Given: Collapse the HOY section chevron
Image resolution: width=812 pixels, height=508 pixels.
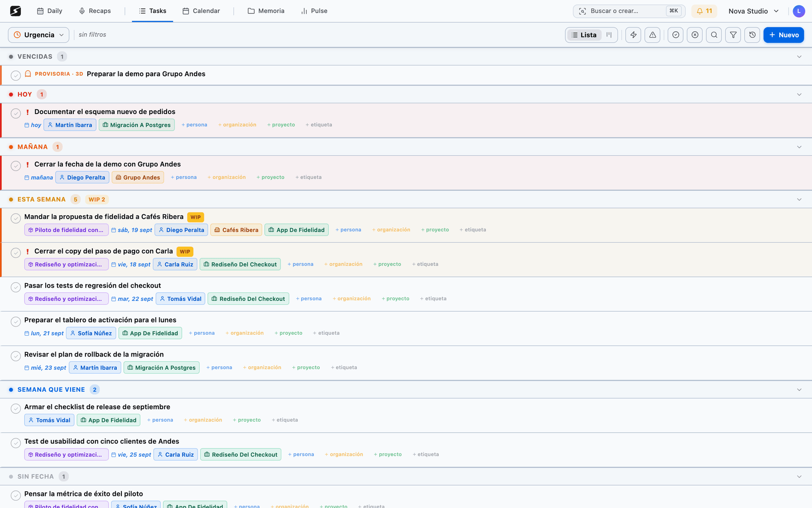Looking at the screenshot, I should point(799,95).
